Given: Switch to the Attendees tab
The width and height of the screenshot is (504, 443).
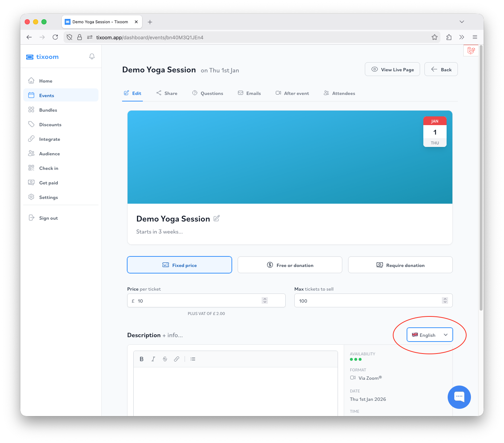Looking at the screenshot, I should 339,93.
